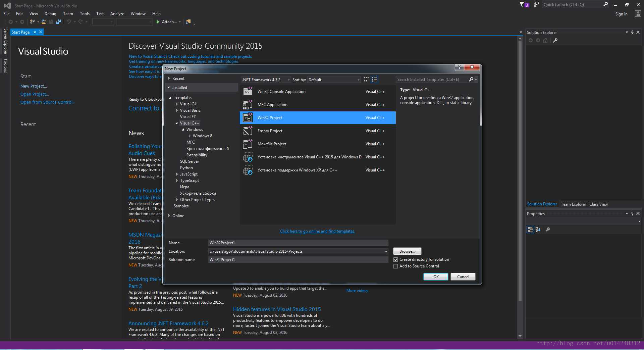The image size is (644, 350).
Task: Pin the Solution Explorer panel
Action: 632,32
